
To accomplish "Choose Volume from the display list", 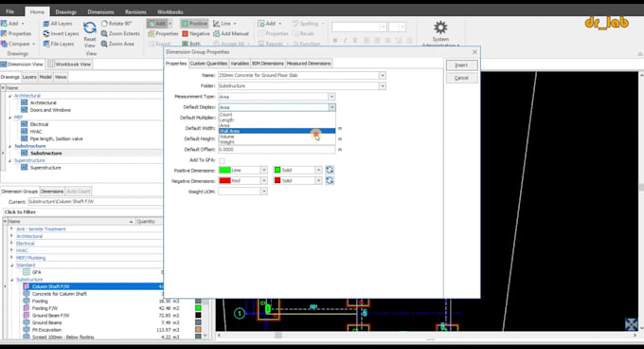I will tap(277, 137).
